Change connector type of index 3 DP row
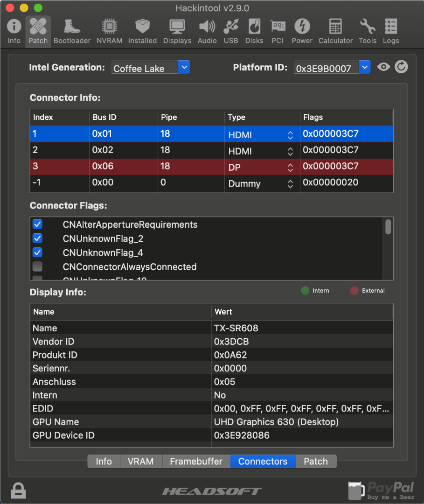 pyautogui.click(x=290, y=167)
